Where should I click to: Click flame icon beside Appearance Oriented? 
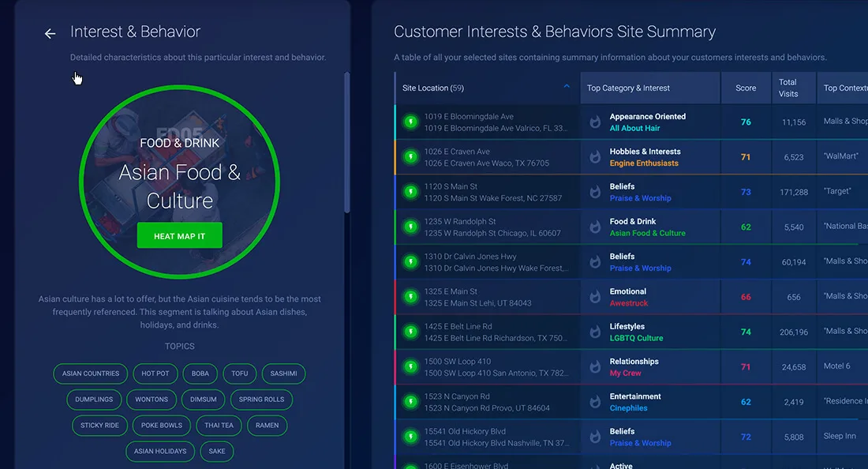click(x=595, y=122)
